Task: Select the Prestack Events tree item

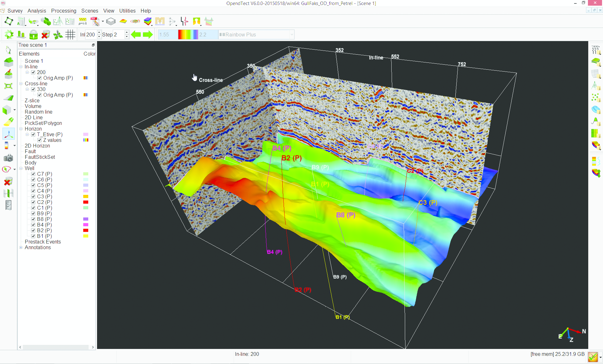Action: (x=43, y=242)
